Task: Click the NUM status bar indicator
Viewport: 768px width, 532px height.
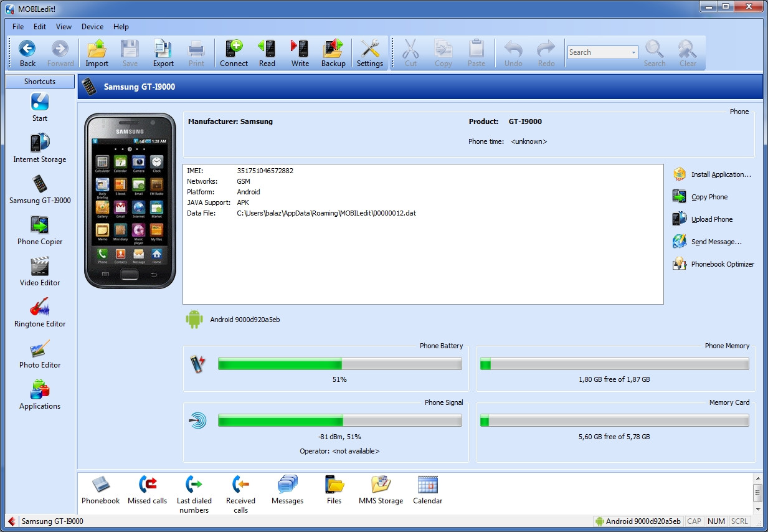Action: [716, 521]
